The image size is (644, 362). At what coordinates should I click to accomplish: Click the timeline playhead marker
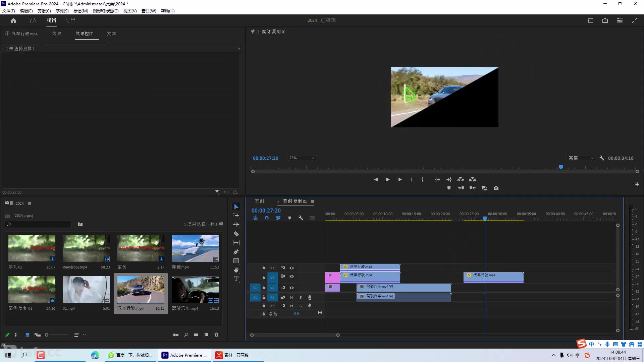(485, 218)
